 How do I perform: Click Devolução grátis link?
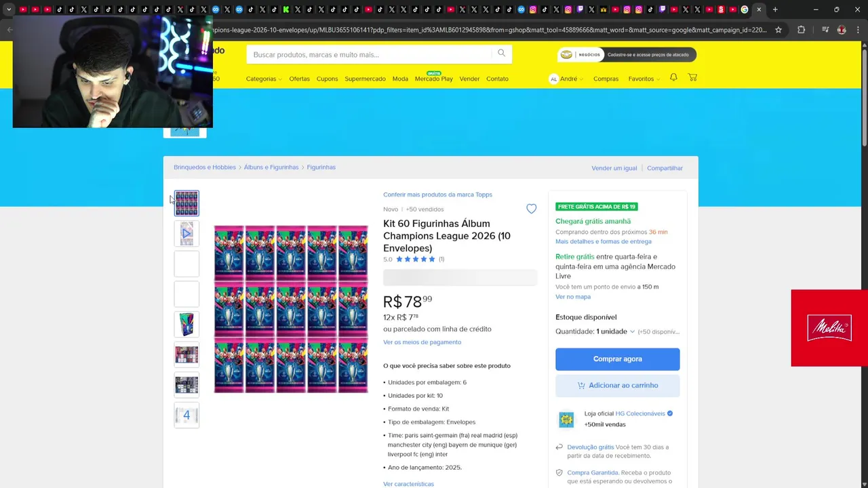pos(591,447)
